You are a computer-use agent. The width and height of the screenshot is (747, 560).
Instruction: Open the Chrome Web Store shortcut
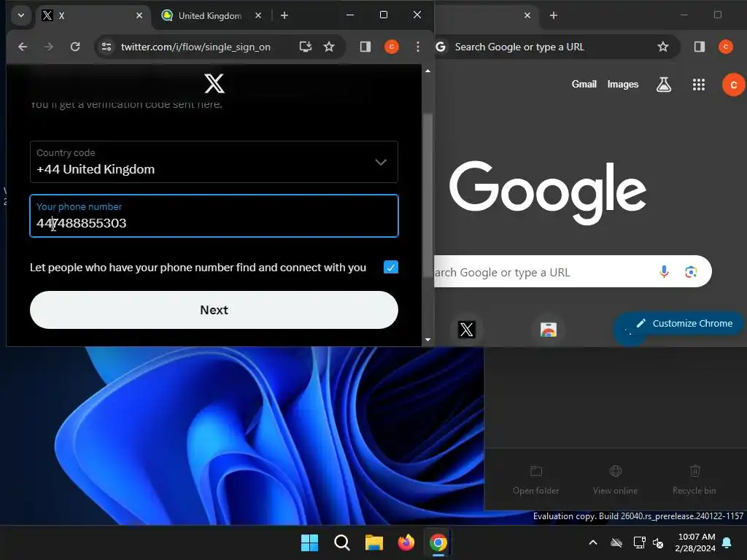click(x=549, y=329)
